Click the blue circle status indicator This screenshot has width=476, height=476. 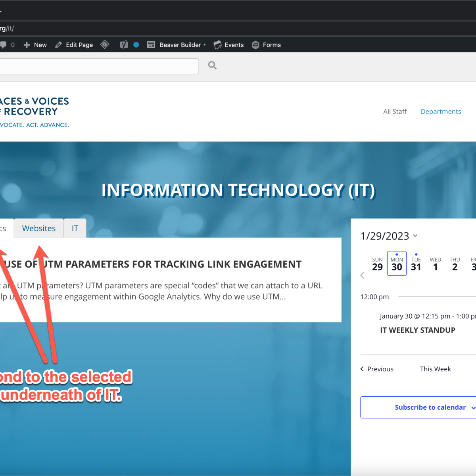[136, 45]
